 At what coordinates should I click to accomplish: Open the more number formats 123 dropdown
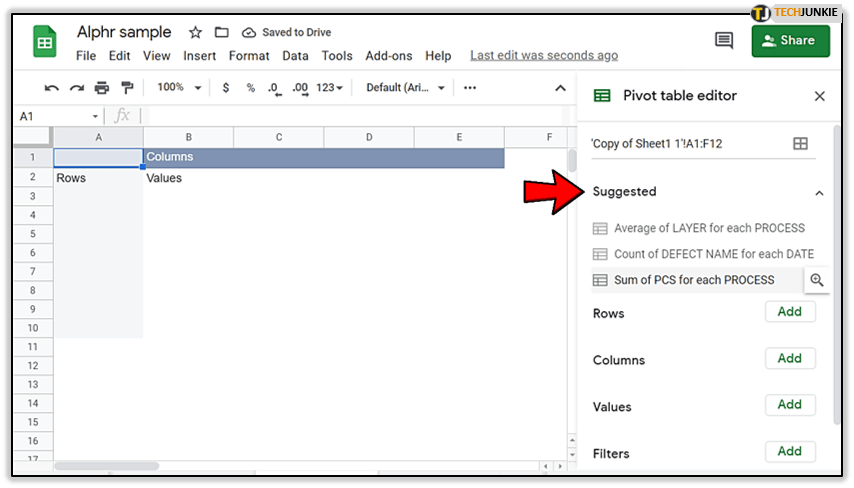click(329, 88)
